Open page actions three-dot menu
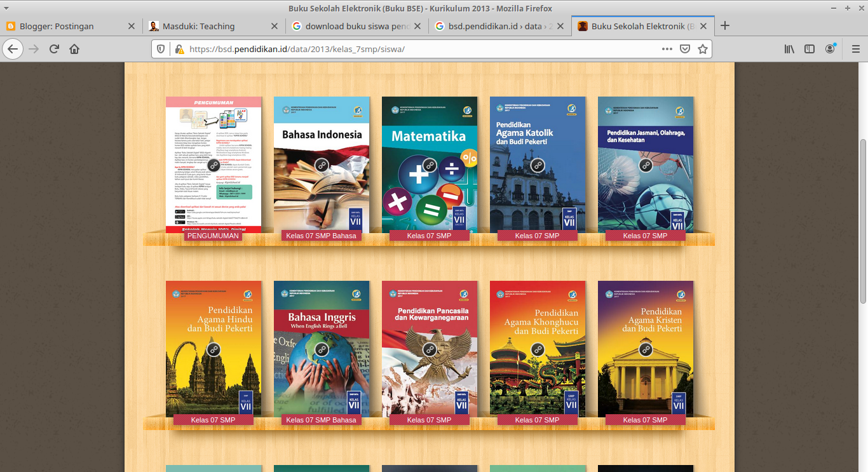The width and height of the screenshot is (868, 472). (x=667, y=49)
